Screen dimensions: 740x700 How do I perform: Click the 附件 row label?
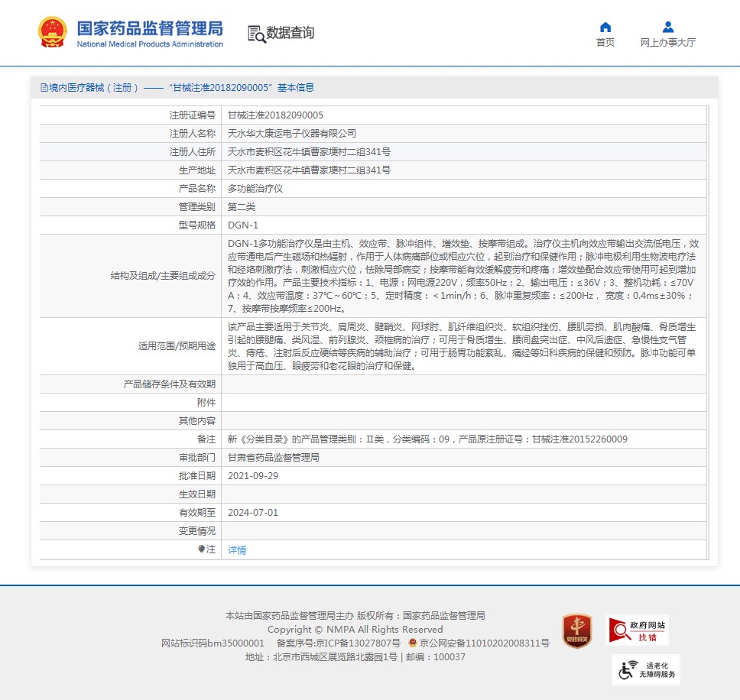tap(206, 403)
